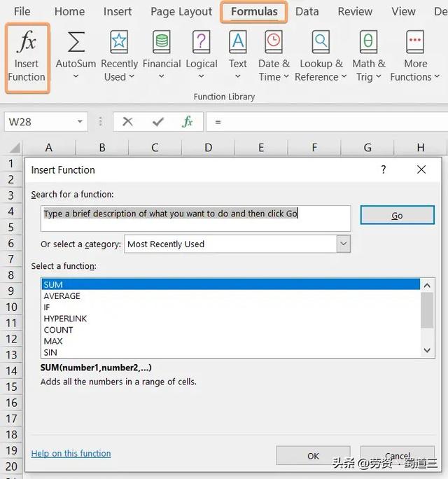Select SIN in the function list
448x479 pixels.
point(230,352)
